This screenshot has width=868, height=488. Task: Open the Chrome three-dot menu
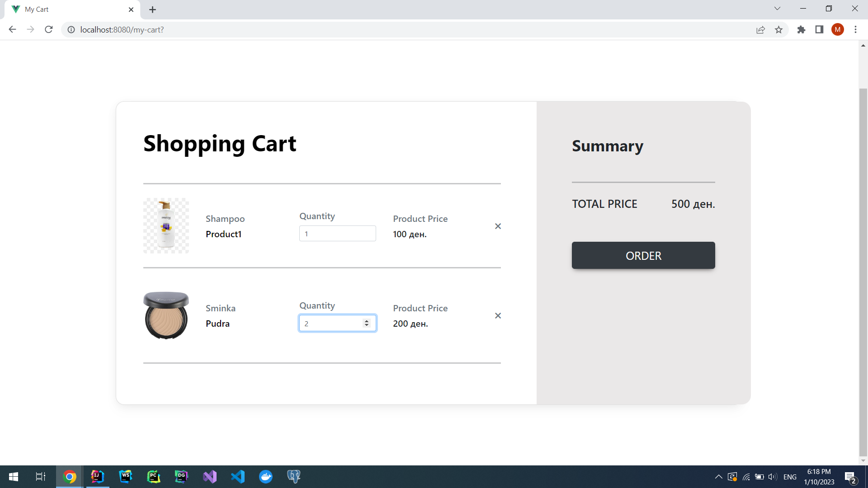855,30
